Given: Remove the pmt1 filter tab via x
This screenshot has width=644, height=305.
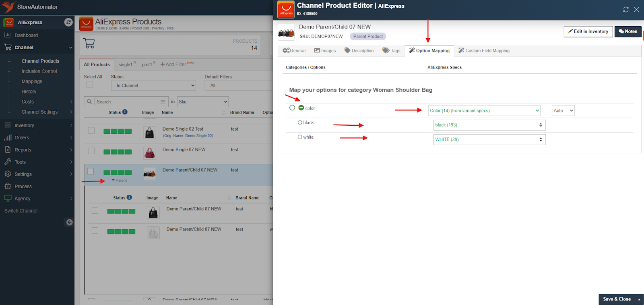Looking at the screenshot, I should [x=154, y=62].
